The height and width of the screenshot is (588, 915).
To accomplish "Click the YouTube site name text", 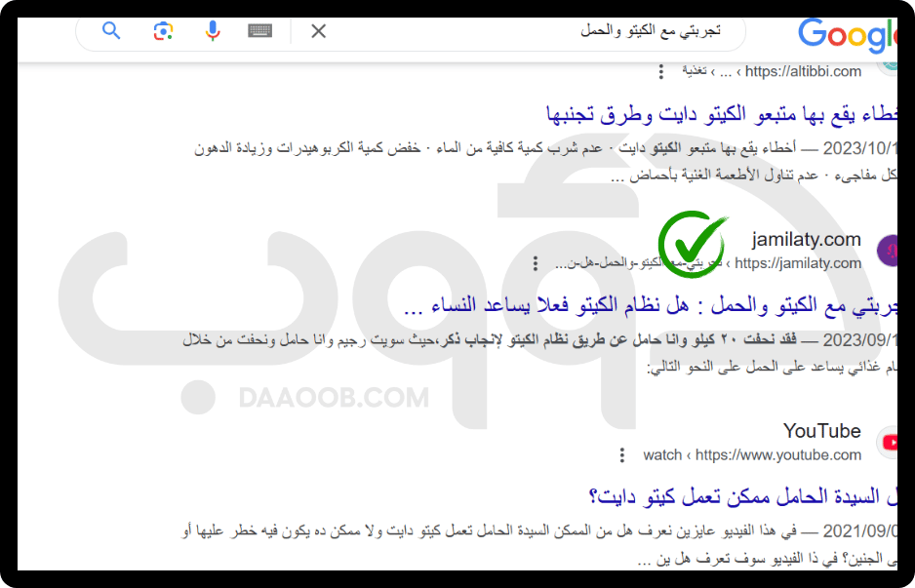I will [x=821, y=431].
